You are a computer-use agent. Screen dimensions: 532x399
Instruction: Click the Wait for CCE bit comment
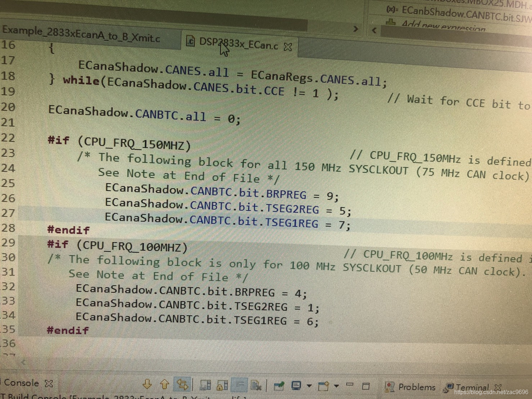[459, 102]
